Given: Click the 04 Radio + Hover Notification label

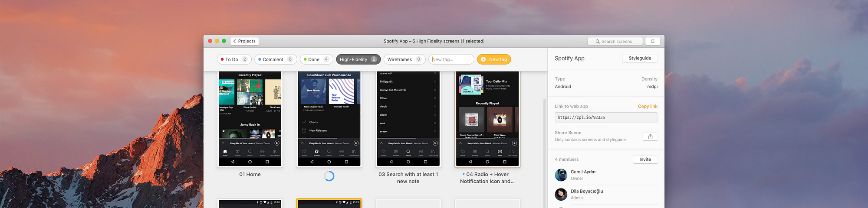Looking at the screenshot, I should 487,178.
